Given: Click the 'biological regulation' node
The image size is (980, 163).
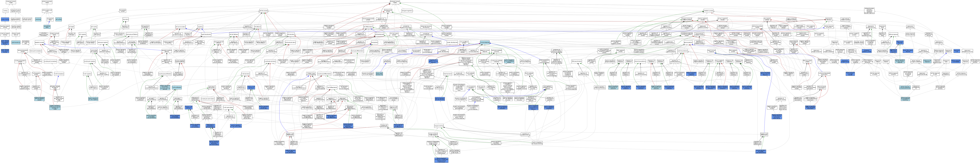Looking at the screenshot, I should pos(407,11).
